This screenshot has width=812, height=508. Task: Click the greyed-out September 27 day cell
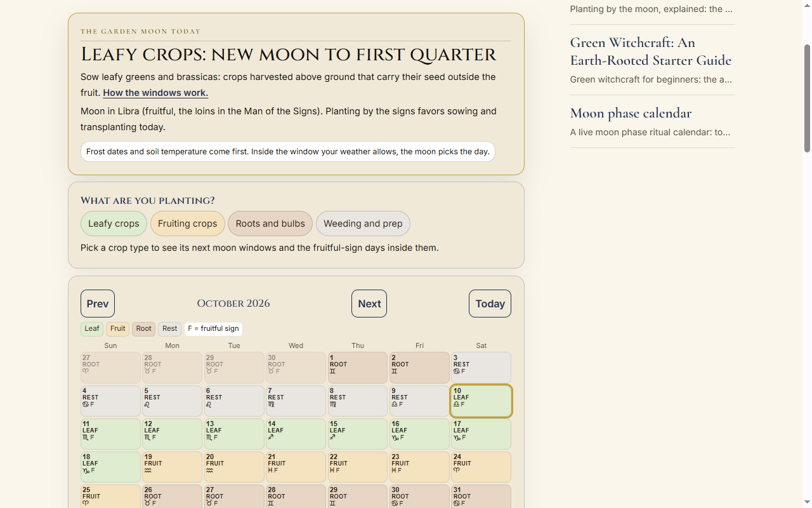[x=110, y=368]
